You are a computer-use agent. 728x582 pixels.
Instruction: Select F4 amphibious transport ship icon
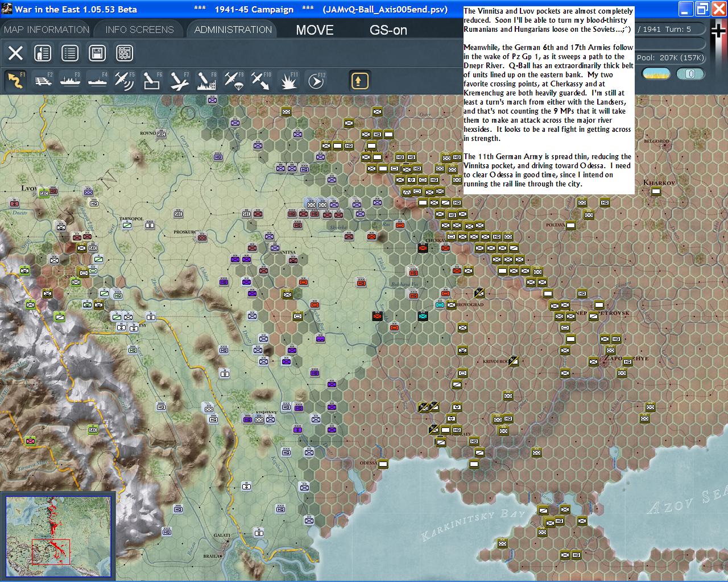coord(97,81)
